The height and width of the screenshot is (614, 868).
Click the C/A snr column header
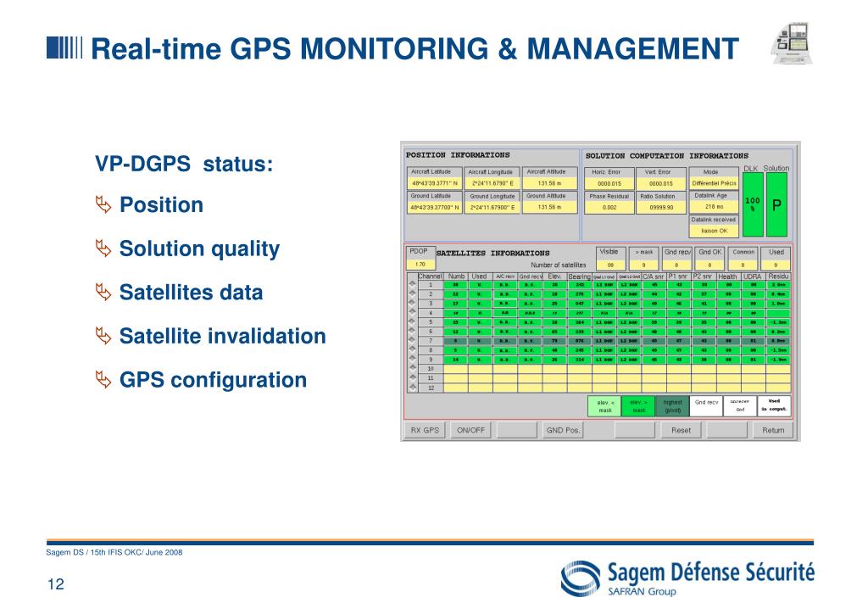click(654, 276)
